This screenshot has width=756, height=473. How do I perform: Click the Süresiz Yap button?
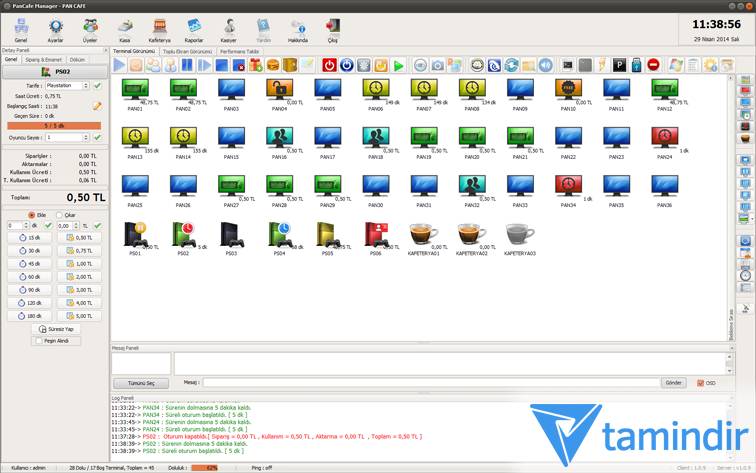[54, 328]
